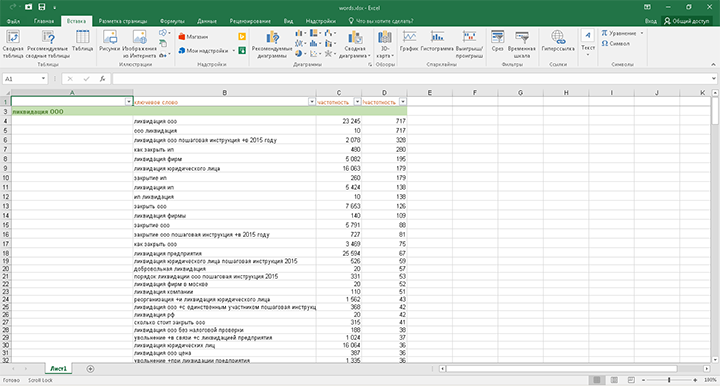Select the cell 'ликвидация фирм в москве'
This screenshot has height=386, width=720.
click(x=225, y=284)
